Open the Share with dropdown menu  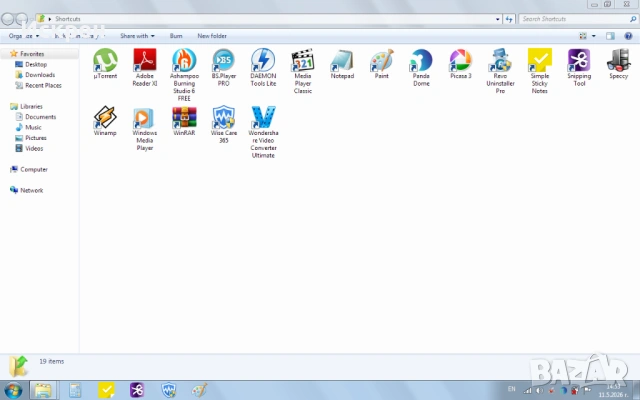(137, 36)
